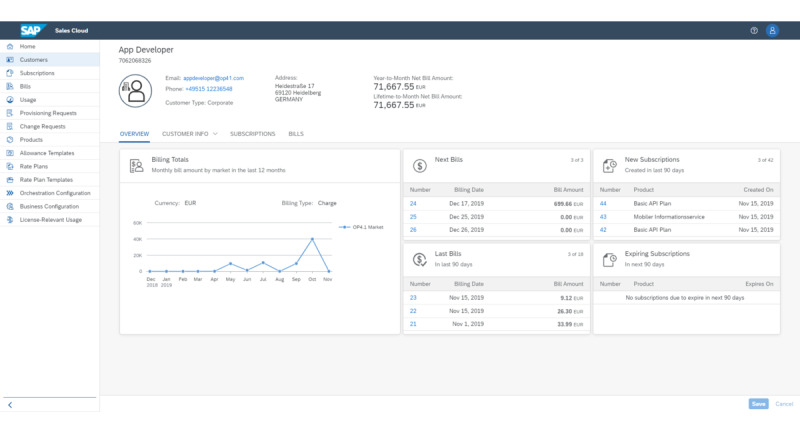Switch to the Bills tab

296,133
